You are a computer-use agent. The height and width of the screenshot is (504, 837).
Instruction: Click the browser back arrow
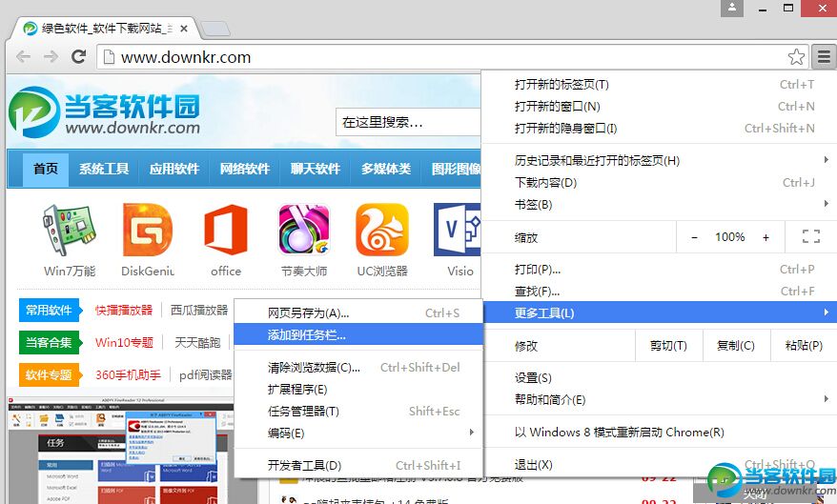[23, 56]
